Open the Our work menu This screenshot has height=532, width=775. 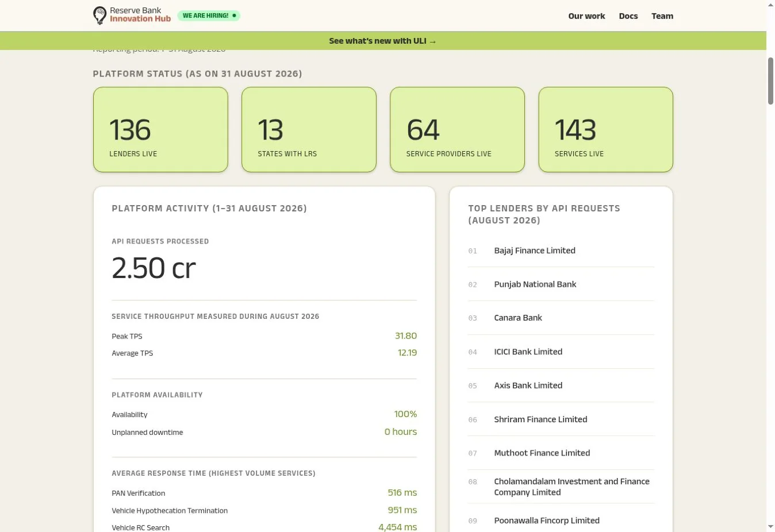[x=586, y=16]
